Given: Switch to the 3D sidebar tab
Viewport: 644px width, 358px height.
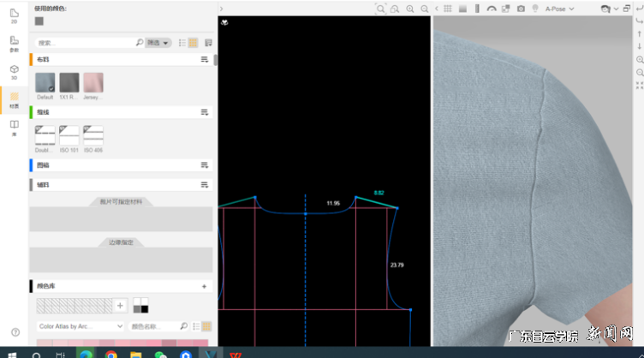Looking at the screenshot, I should click(x=14, y=71).
